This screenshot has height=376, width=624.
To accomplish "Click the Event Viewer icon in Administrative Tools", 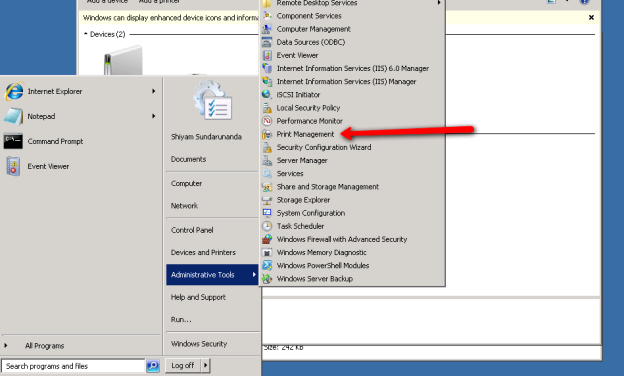I will tap(267, 55).
